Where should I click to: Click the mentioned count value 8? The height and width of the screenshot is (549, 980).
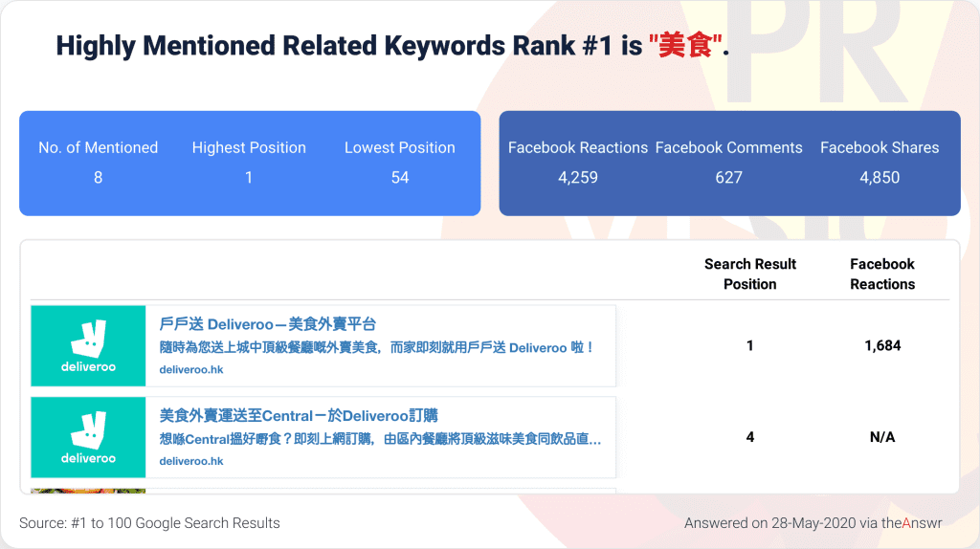tap(99, 178)
